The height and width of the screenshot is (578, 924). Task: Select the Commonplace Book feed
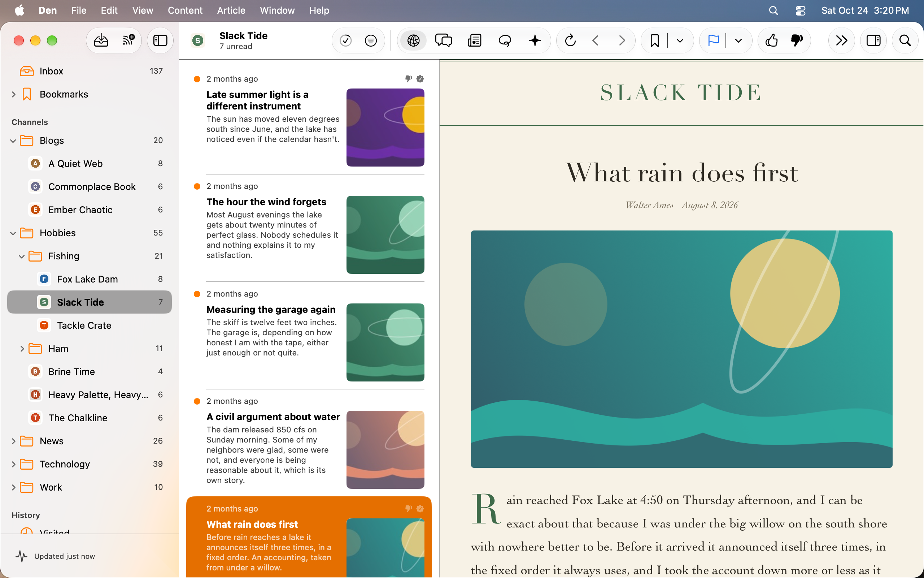click(x=90, y=186)
